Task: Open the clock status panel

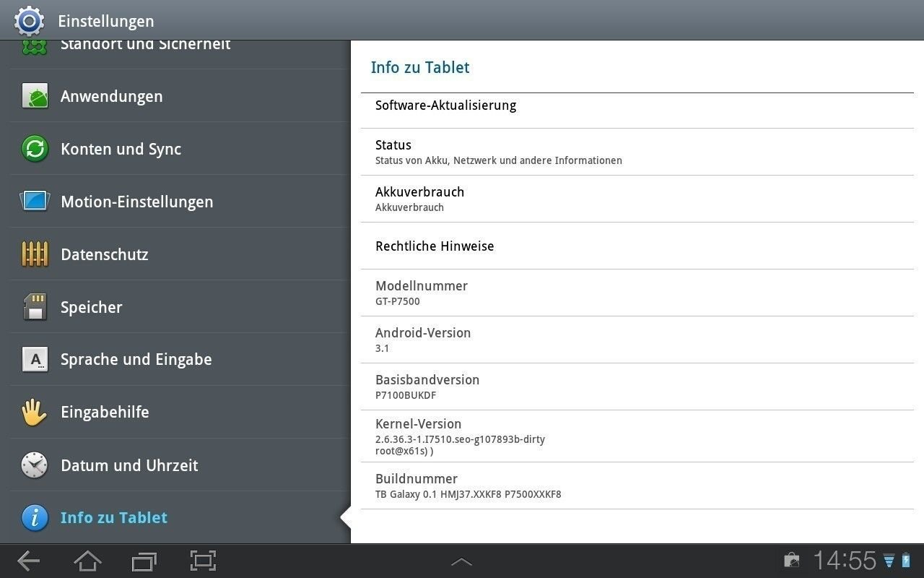Action: 845,561
